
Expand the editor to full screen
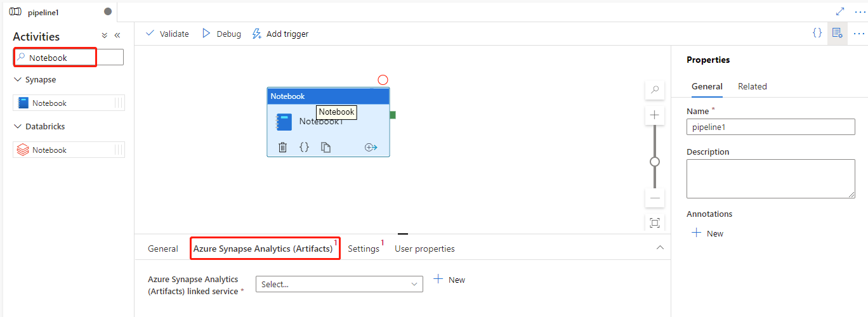pos(840,11)
